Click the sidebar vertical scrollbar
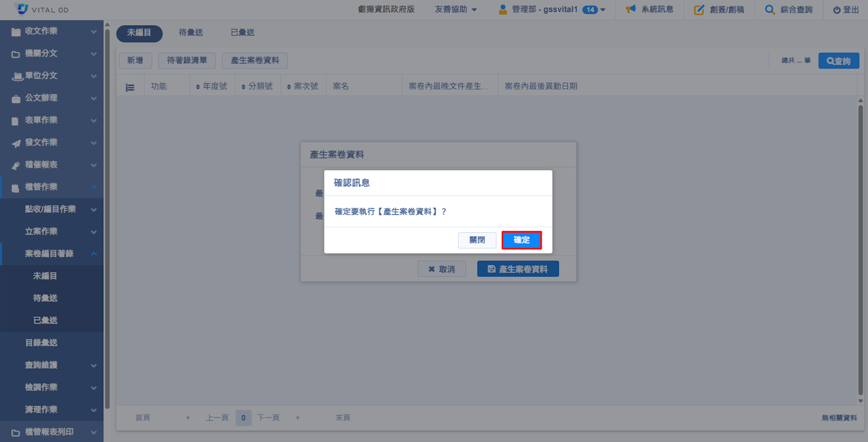This screenshot has width=868, height=442. tap(107, 217)
